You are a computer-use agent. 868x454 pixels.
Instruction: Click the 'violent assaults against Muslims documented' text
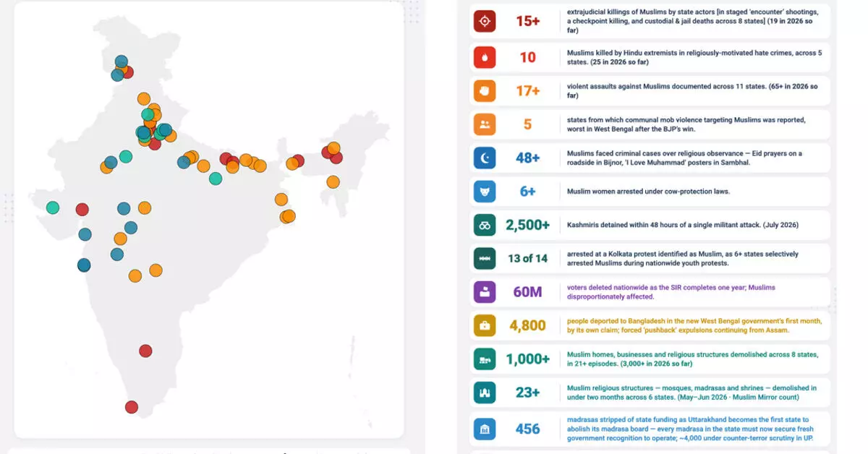click(692, 91)
